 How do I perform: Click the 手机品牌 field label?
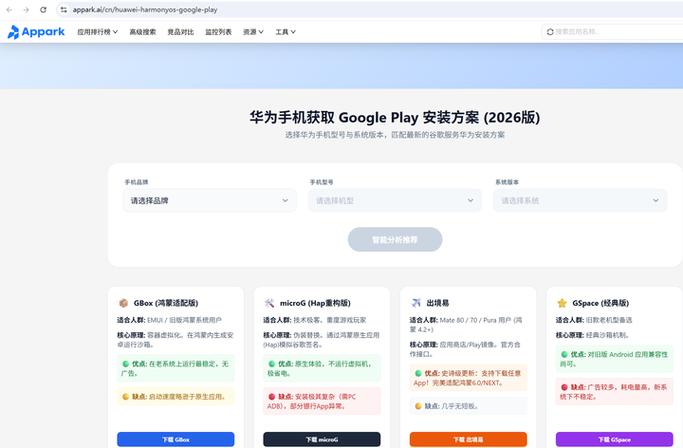click(x=136, y=182)
